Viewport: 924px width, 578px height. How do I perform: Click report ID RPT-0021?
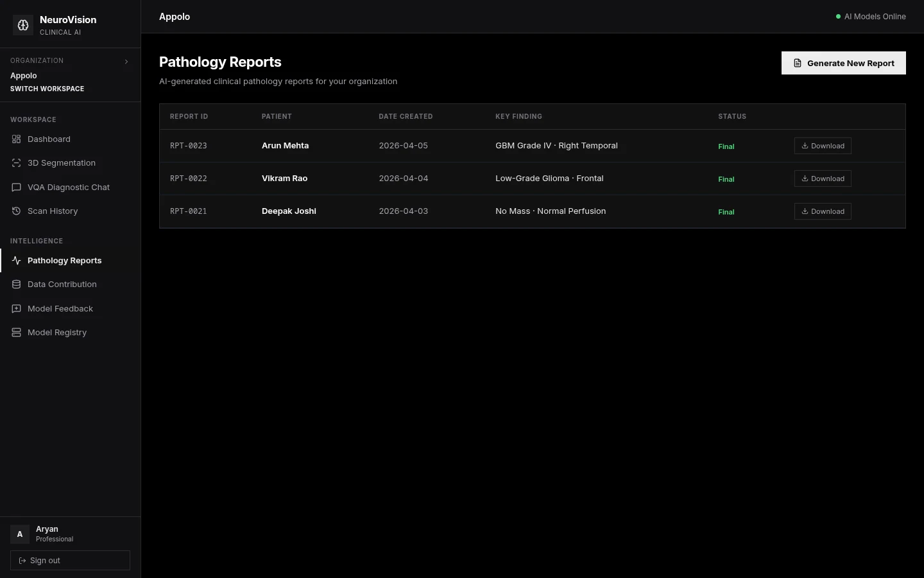pyautogui.click(x=189, y=211)
